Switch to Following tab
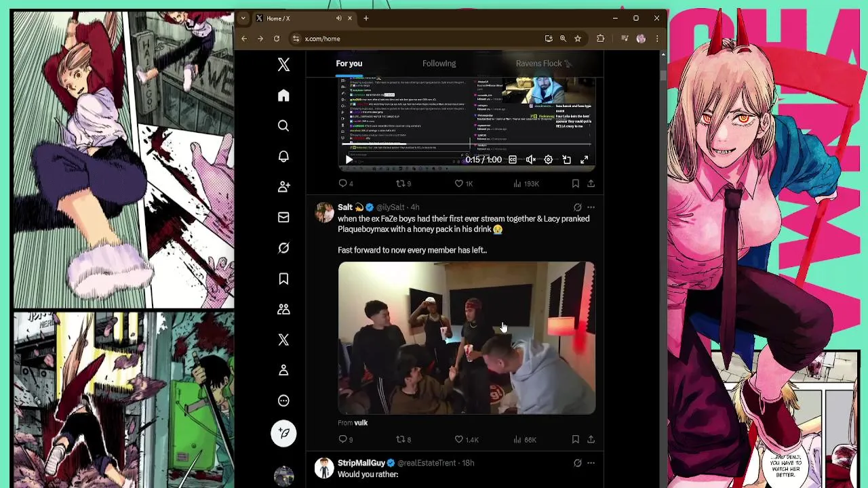The width and height of the screenshot is (868, 488). (x=439, y=64)
